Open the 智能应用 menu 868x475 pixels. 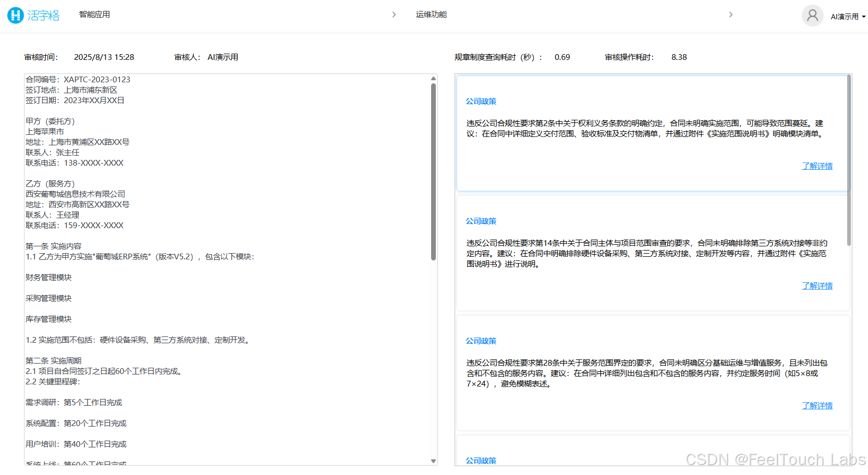[94, 15]
